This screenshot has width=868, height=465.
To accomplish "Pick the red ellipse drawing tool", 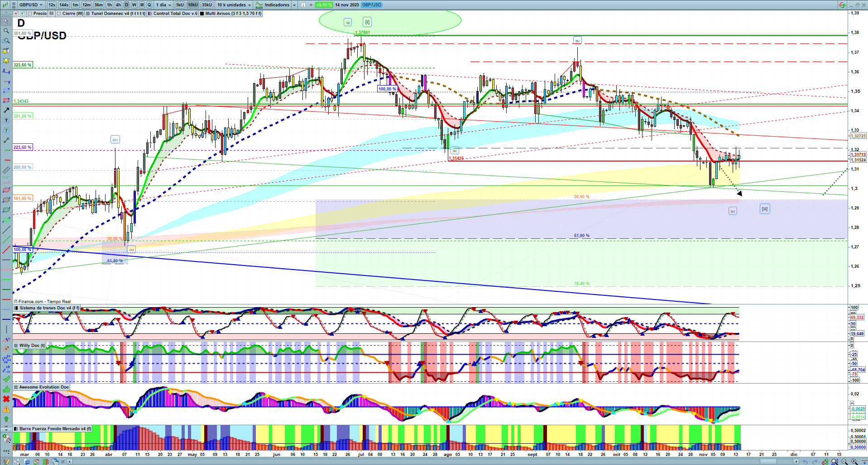I will point(6,190).
